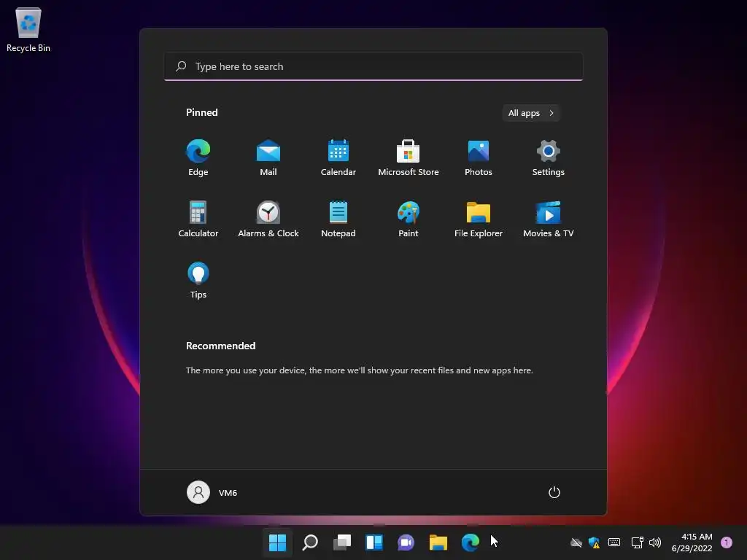Expand All apps list
The width and height of the screenshot is (747, 560).
531,113
